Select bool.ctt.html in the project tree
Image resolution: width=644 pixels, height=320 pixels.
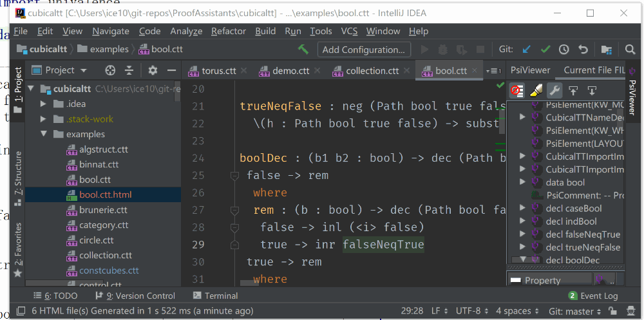(x=102, y=194)
